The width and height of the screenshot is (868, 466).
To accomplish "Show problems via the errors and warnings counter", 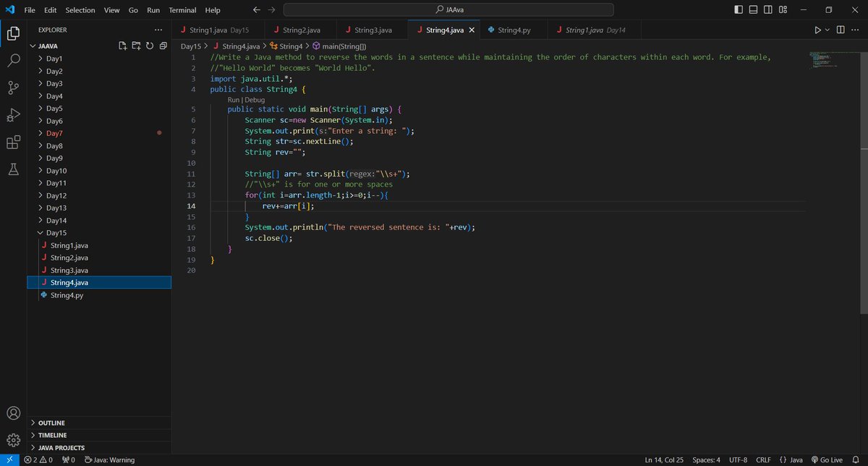I will [x=40, y=459].
